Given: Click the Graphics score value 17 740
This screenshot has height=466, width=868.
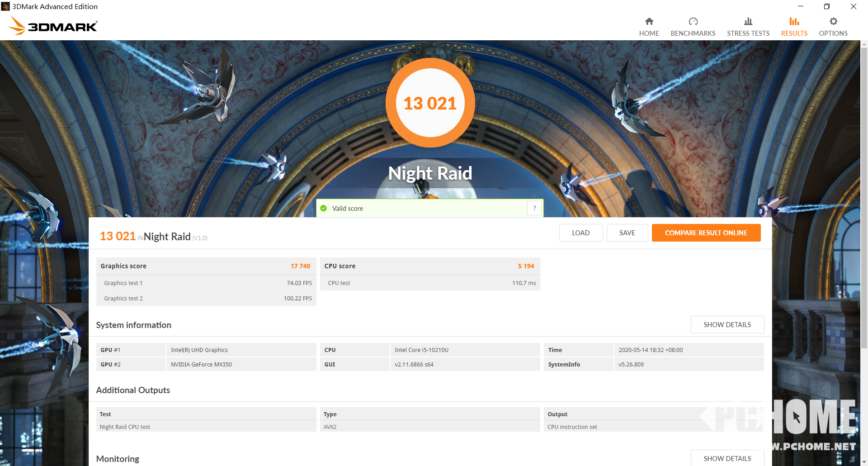Looking at the screenshot, I should point(300,266).
